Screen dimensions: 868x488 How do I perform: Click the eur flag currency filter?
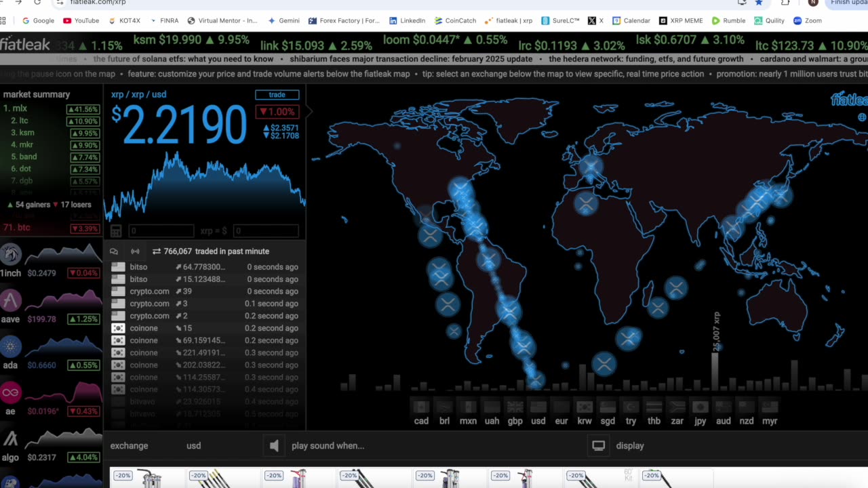561,407
